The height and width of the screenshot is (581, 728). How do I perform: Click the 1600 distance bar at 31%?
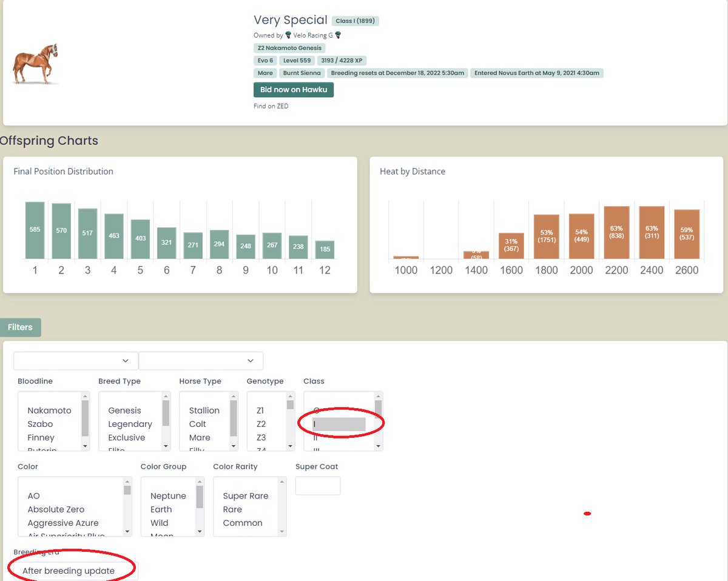point(511,246)
